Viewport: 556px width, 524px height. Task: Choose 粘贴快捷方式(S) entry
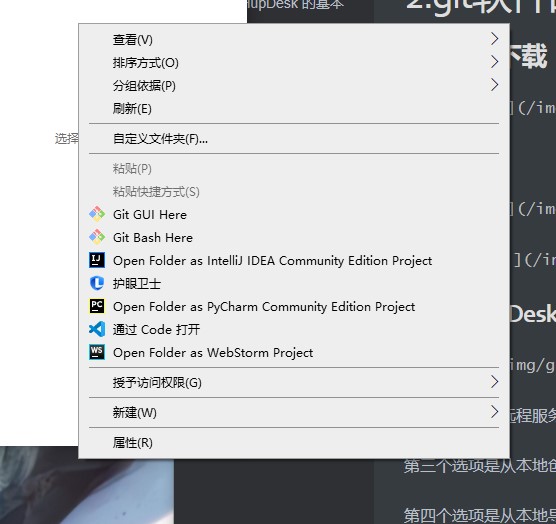coord(294,191)
